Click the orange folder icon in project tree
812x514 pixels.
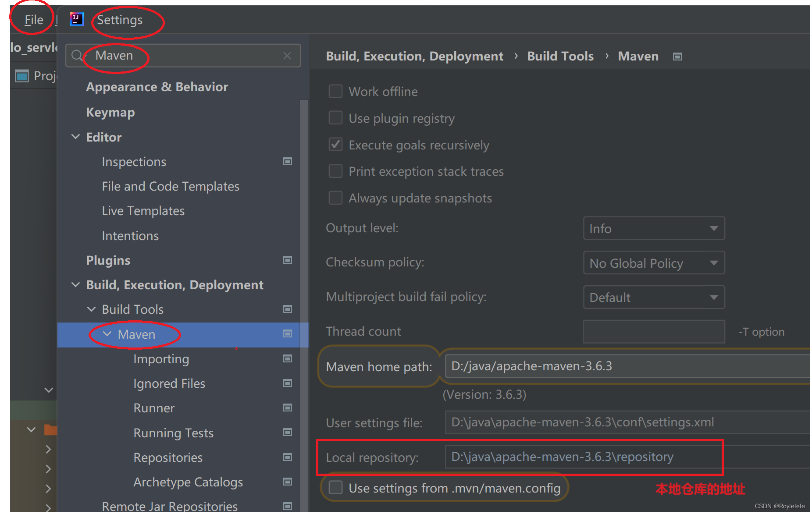click(x=51, y=430)
